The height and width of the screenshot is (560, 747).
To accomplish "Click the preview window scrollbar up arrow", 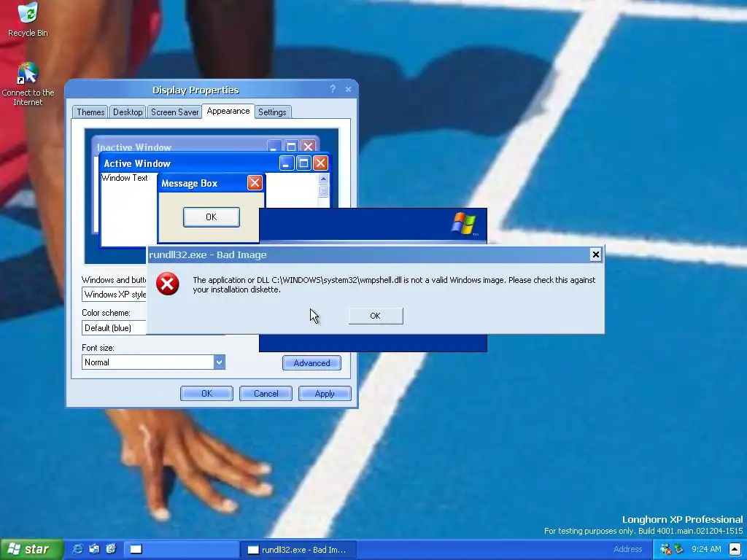I will 323,179.
